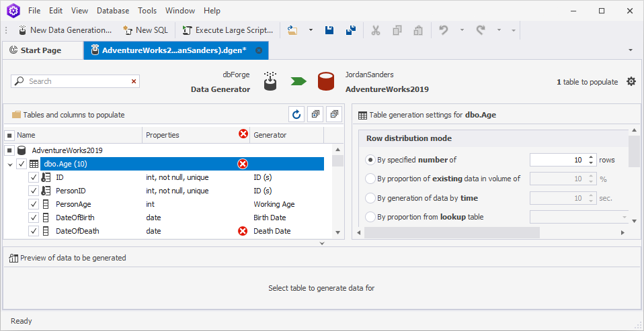The image size is (644, 331).
Task: Click the Search input field
Action: pyautogui.click(x=75, y=81)
